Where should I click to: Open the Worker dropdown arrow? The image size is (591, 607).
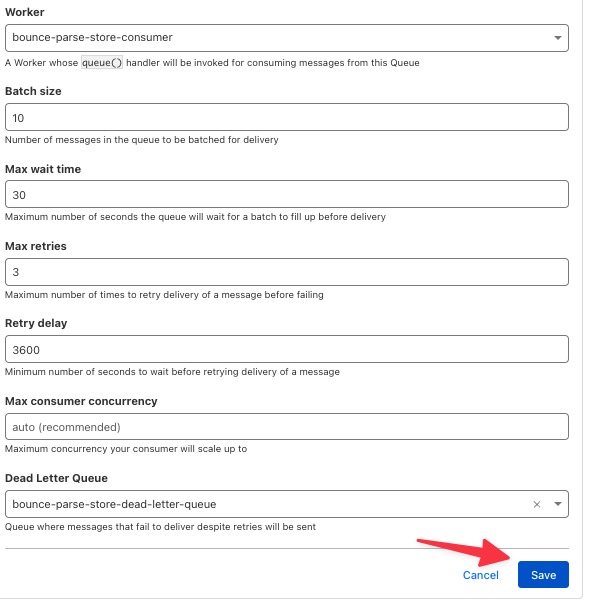tap(557, 38)
